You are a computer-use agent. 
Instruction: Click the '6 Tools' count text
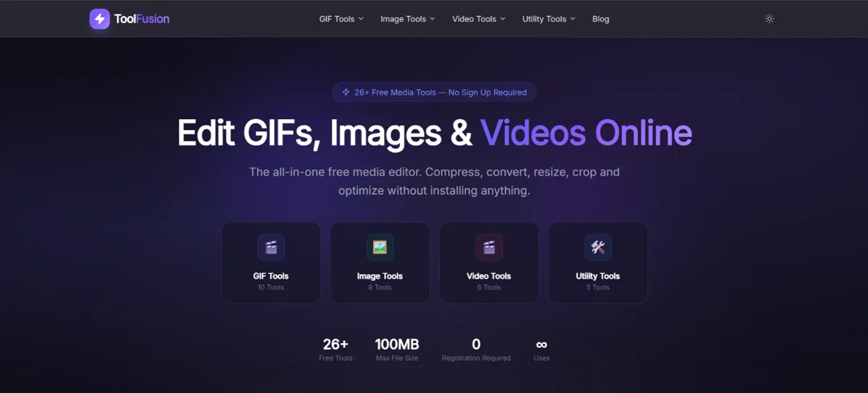point(489,288)
